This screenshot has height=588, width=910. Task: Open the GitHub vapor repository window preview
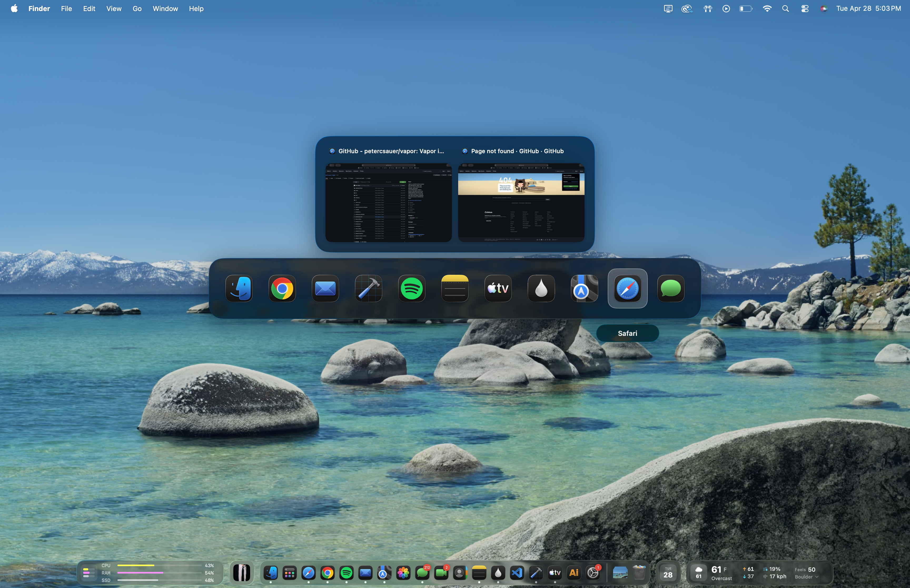click(x=388, y=203)
